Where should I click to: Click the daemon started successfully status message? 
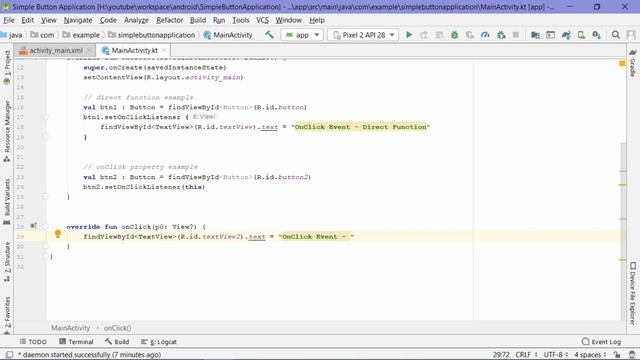(89, 354)
